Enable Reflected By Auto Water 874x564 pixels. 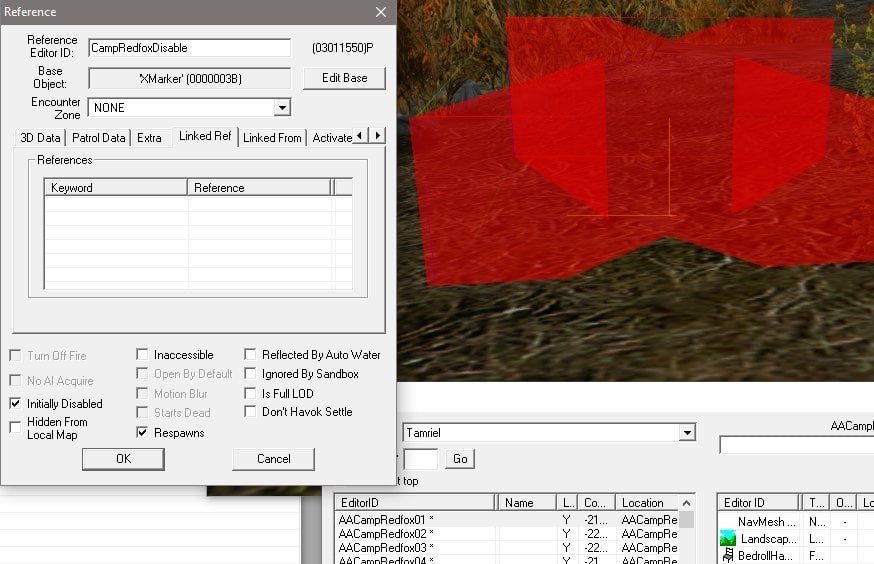tap(250, 354)
